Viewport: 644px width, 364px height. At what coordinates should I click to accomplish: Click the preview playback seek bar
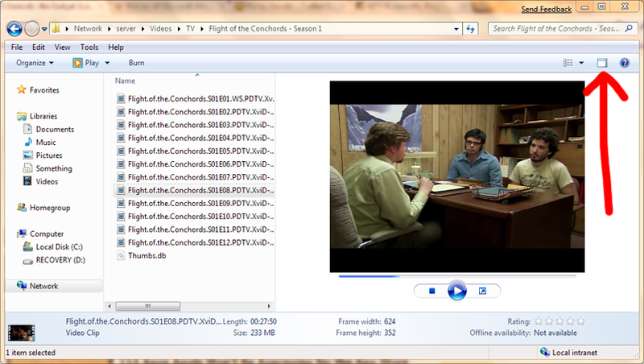click(457, 276)
